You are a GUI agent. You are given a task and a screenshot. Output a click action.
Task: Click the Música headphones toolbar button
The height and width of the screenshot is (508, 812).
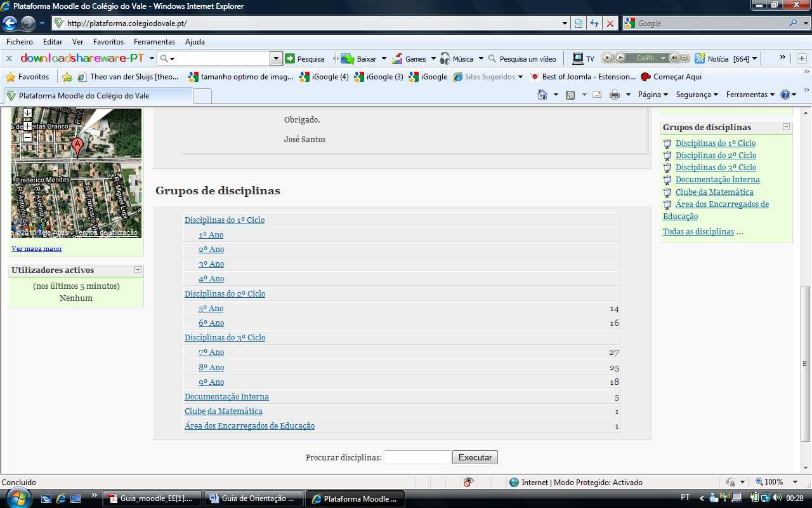[457, 58]
